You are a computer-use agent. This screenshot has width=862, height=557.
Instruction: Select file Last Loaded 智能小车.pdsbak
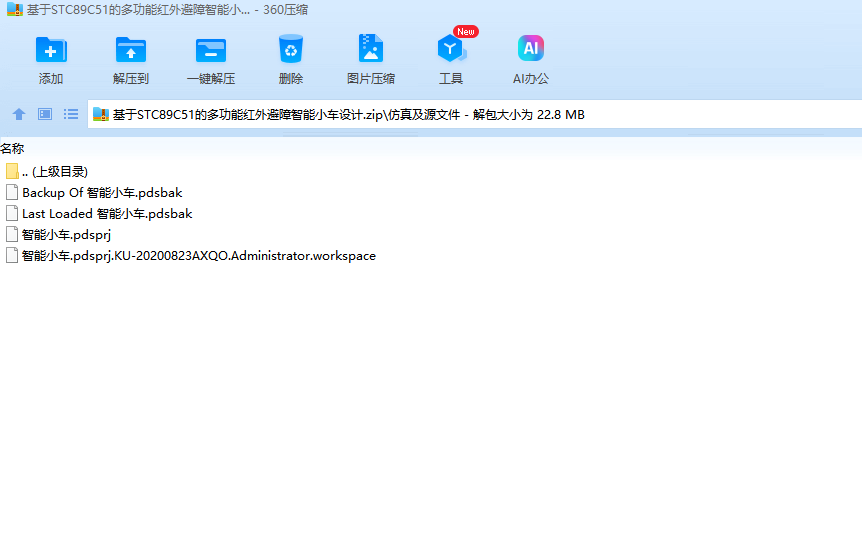(x=99, y=213)
